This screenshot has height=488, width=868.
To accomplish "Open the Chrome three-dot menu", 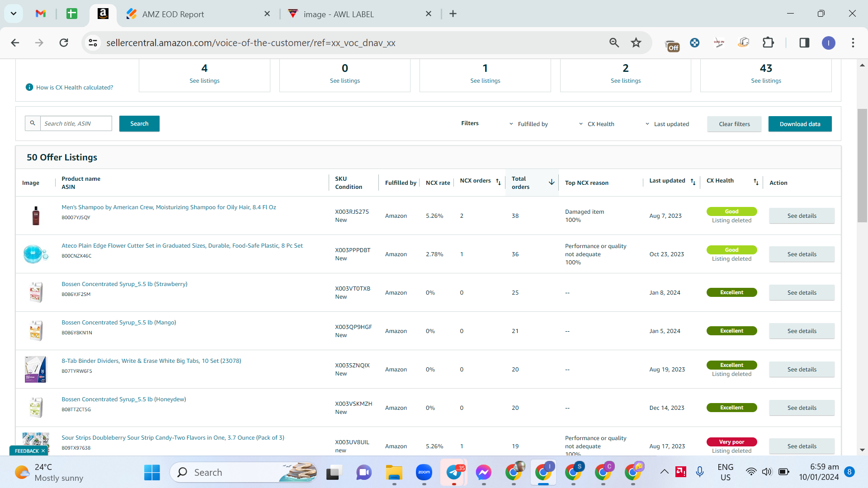I will click(853, 43).
